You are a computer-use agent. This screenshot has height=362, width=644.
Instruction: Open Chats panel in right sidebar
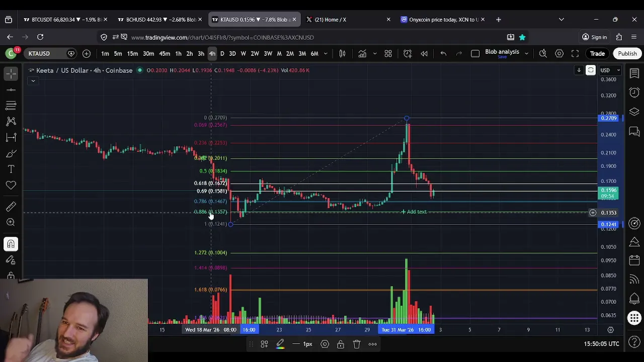pyautogui.click(x=634, y=132)
